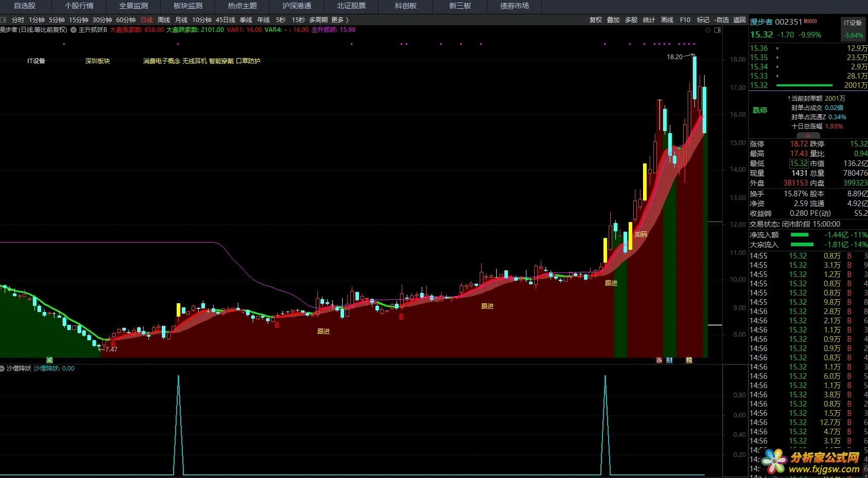Select 60分钟 chart period

click(126, 20)
